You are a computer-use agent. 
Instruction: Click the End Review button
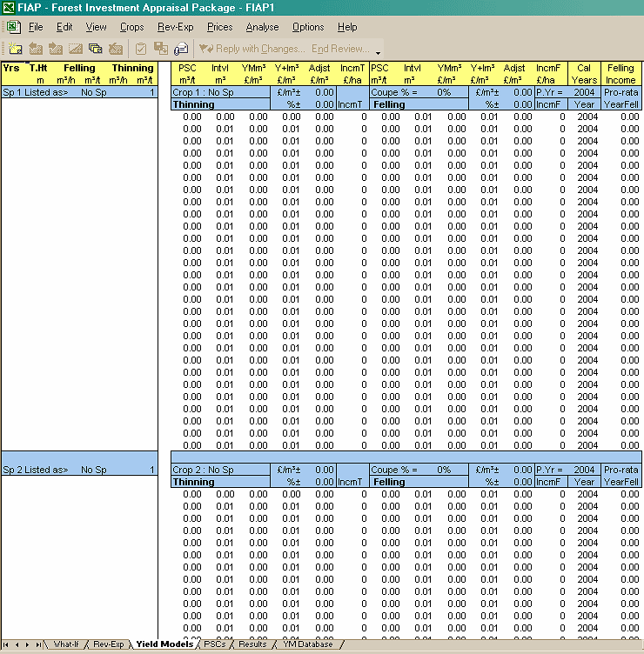340,49
